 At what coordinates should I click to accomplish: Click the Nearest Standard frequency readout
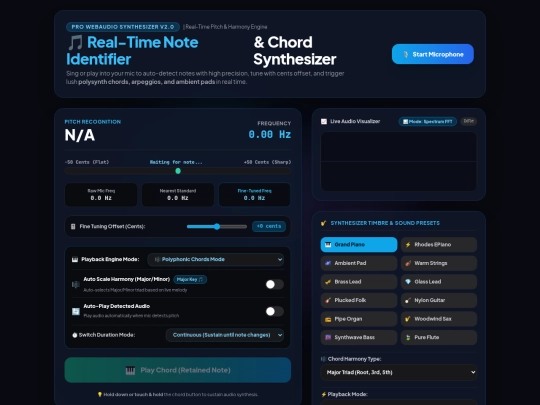pyautogui.click(x=178, y=195)
